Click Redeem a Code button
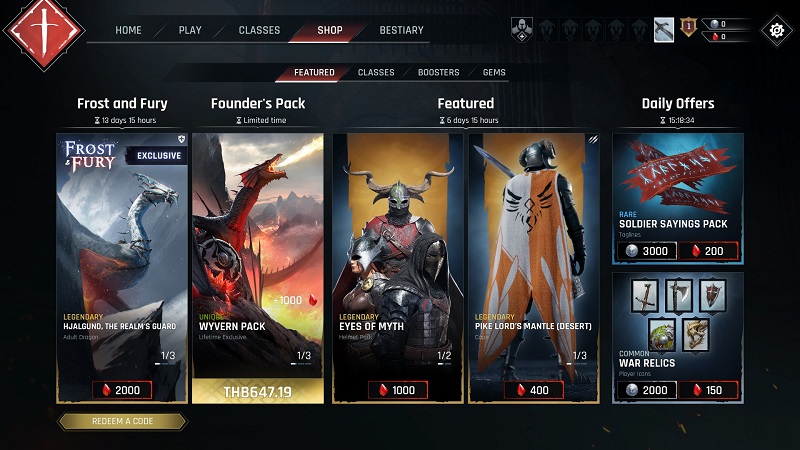Viewport: 800px width, 450px height. click(122, 421)
